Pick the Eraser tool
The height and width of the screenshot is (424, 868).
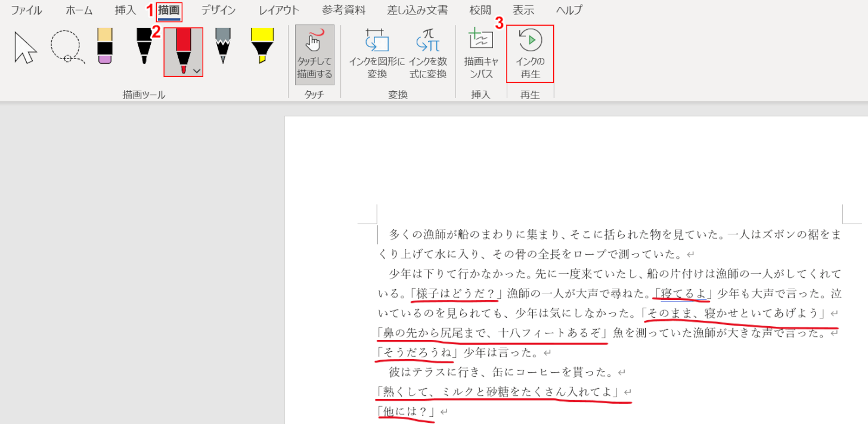pyautogui.click(x=104, y=46)
